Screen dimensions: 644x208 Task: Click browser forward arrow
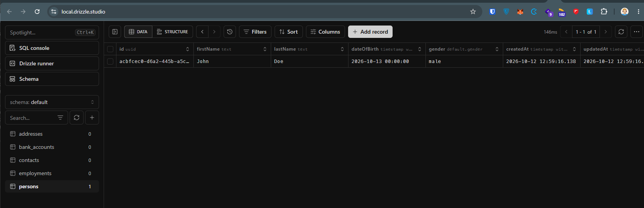click(23, 12)
